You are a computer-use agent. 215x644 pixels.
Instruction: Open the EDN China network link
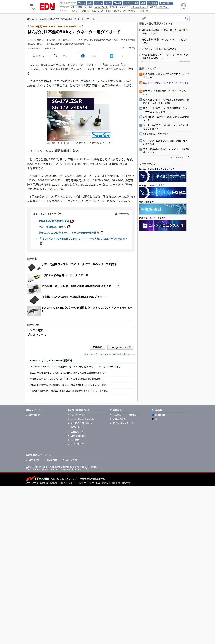71,460
